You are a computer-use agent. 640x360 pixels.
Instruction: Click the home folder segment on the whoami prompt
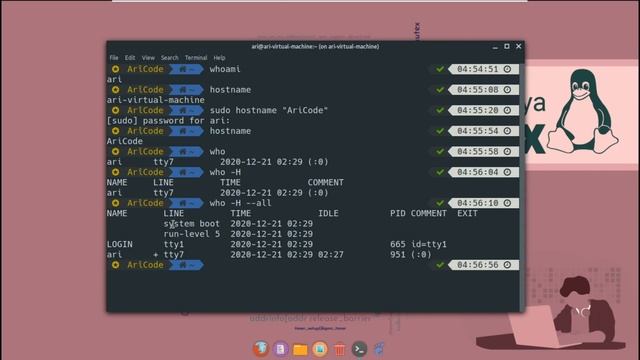(x=186, y=69)
